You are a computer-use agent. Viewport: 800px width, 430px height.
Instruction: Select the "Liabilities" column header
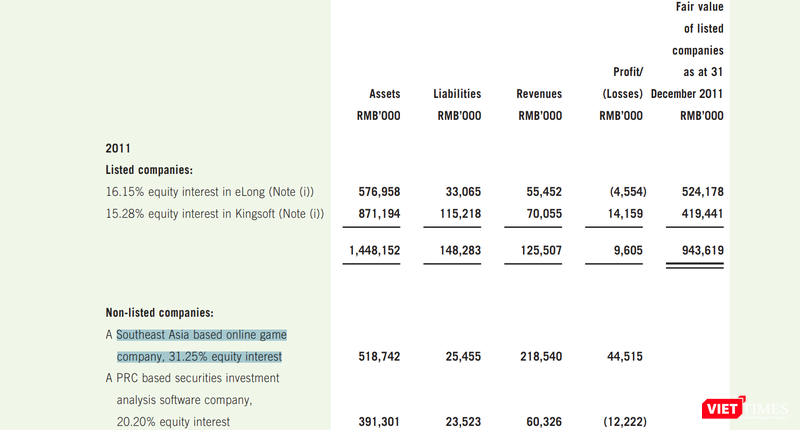coord(457,94)
